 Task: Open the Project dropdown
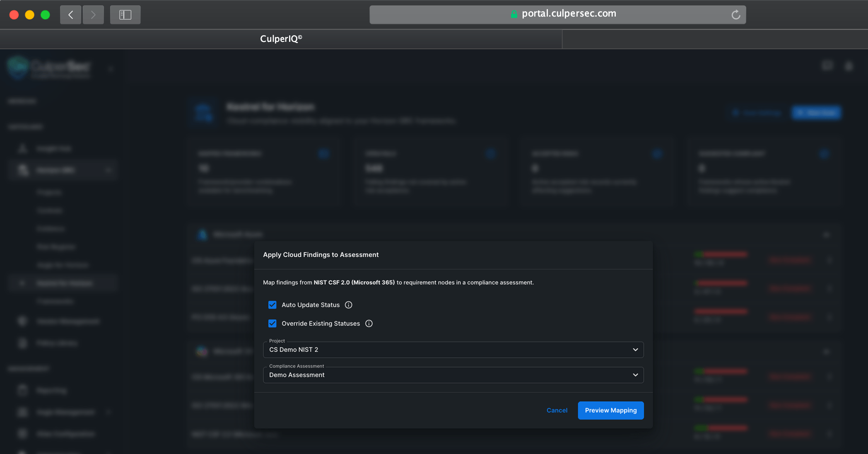pyautogui.click(x=453, y=350)
